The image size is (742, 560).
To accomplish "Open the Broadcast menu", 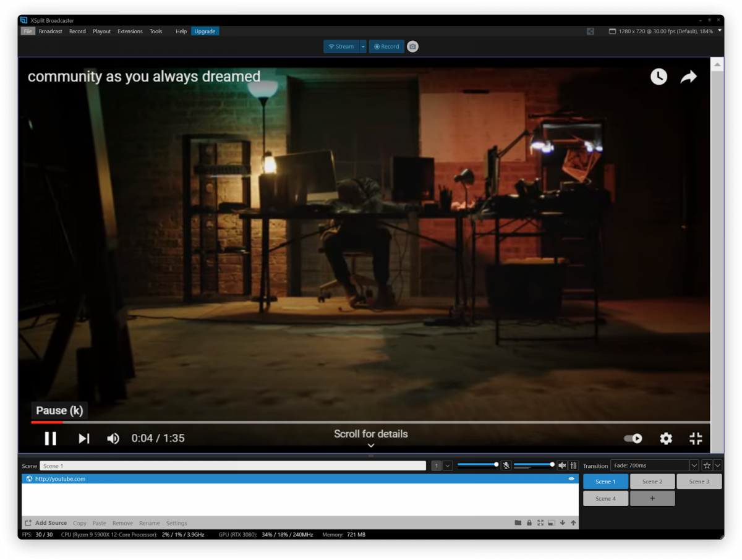I will coord(51,31).
